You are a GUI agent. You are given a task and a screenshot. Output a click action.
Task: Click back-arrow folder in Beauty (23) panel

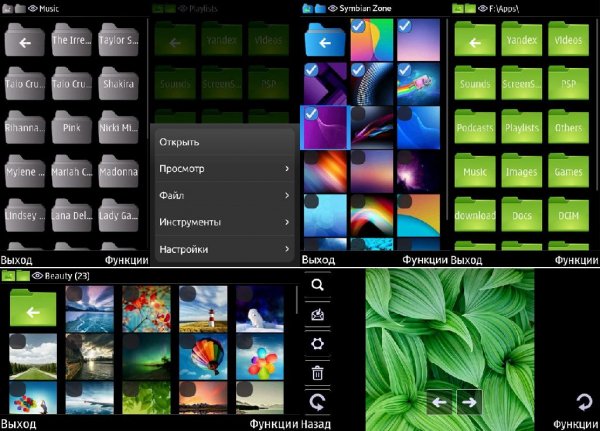point(33,309)
